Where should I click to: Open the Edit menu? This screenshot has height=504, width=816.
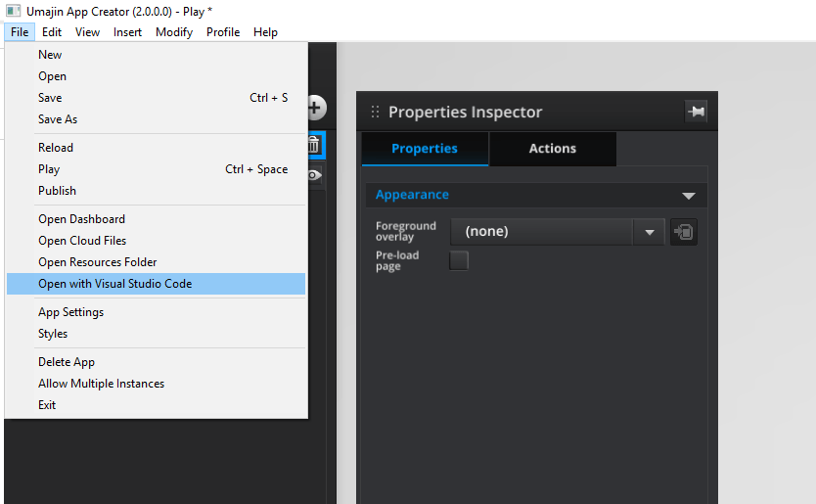click(x=52, y=32)
